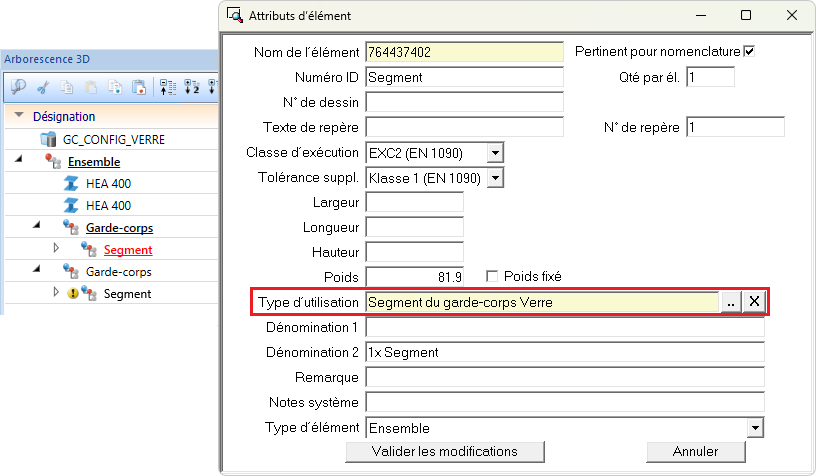Screen dimensions: 816x476
Task: Clear Type d'utilisation with X button
Action: pos(754,301)
